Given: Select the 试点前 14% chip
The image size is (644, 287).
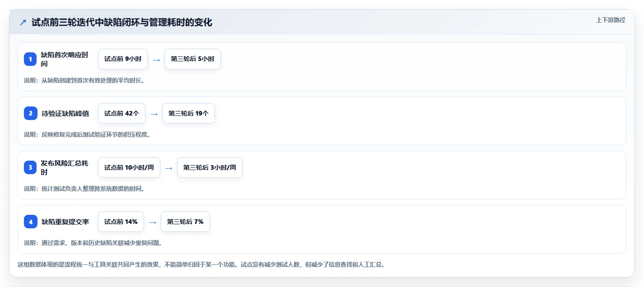Looking at the screenshot, I should pos(121,222).
